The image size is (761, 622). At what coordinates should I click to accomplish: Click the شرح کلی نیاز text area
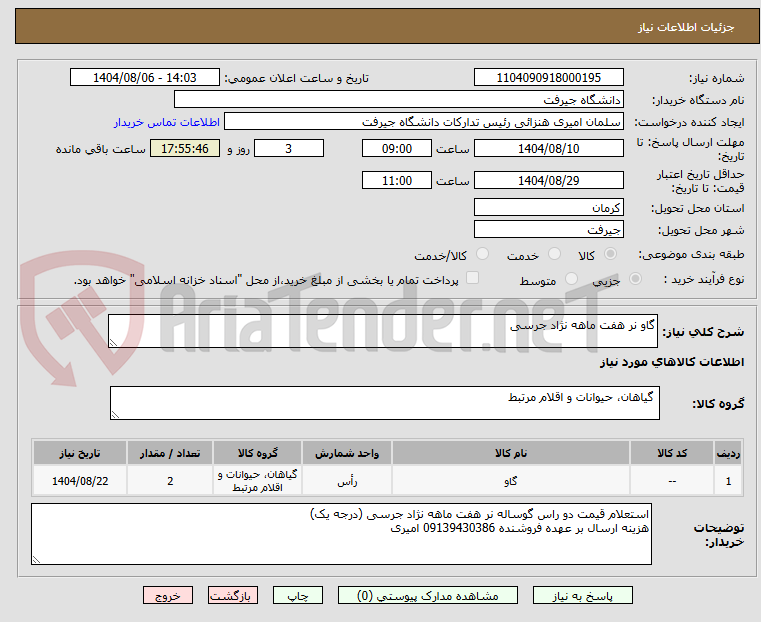click(x=382, y=331)
